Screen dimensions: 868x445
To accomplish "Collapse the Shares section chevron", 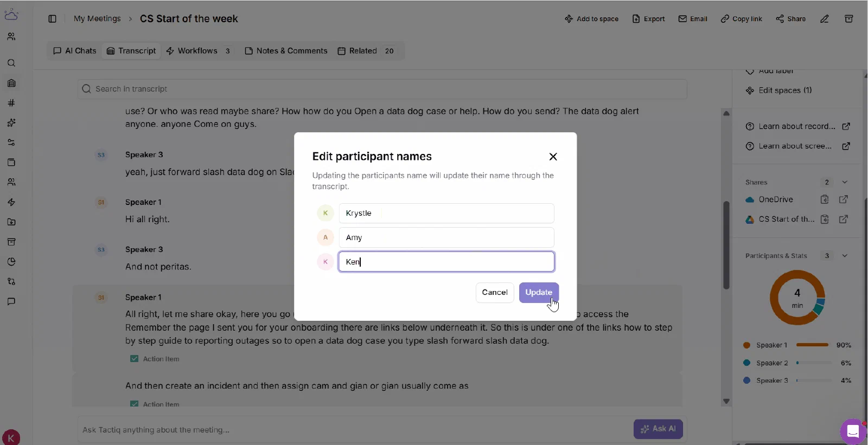I will click(845, 182).
